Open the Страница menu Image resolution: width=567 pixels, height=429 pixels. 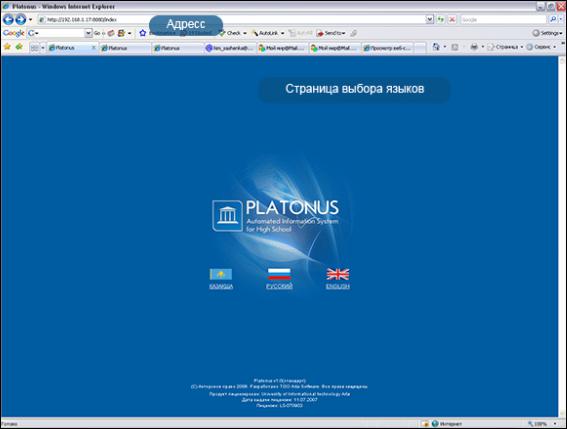click(x=505, y=47)
